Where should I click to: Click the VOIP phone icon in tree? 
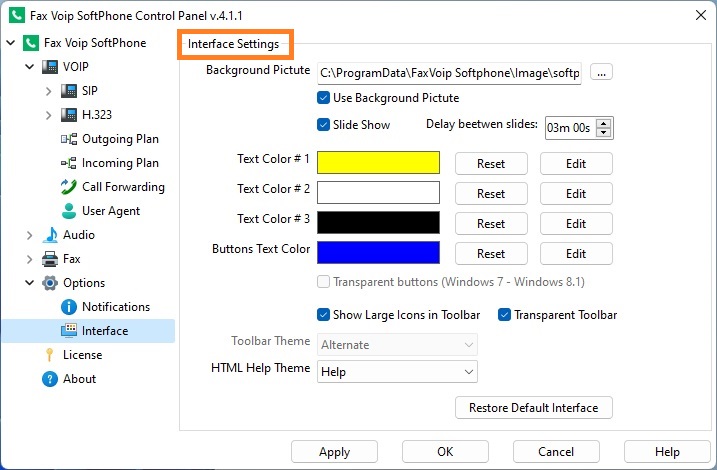pyautogui.click(x=50, y=67)
